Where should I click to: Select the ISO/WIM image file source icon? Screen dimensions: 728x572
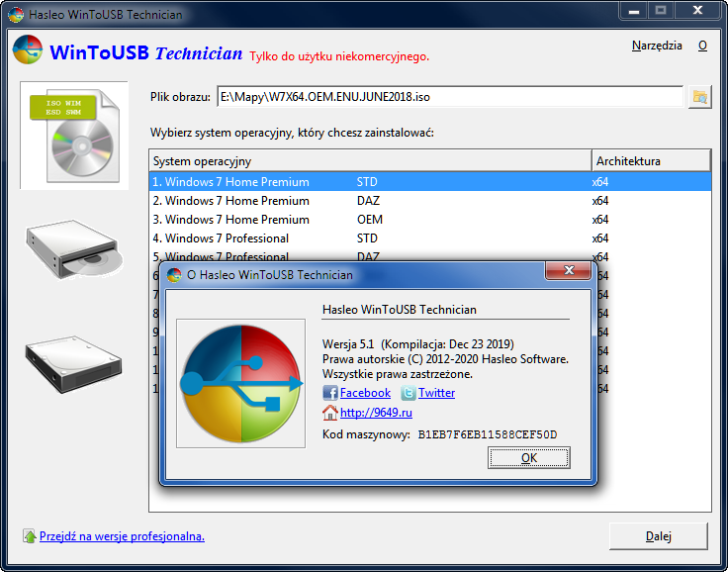(x=74, y=136)
